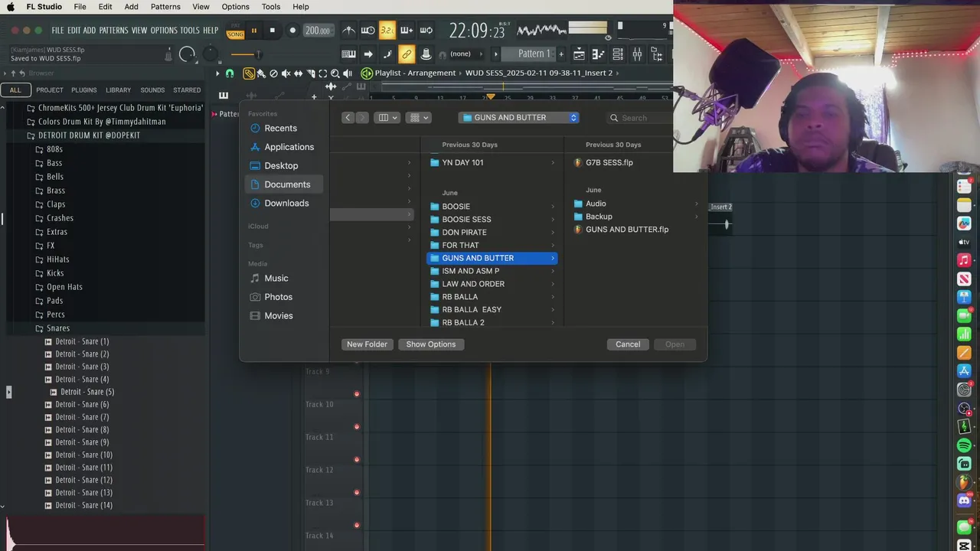Viewport: 980px width, 551px height.
Task: Toggle the overdub icon
Action: coord(407,31)
